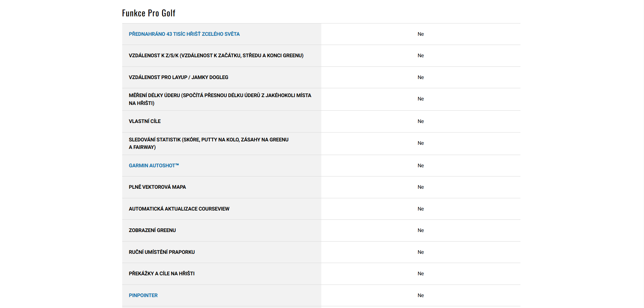644x308 pixels.
Task: Select the Vlastní cíle row label
Action: 145,121
